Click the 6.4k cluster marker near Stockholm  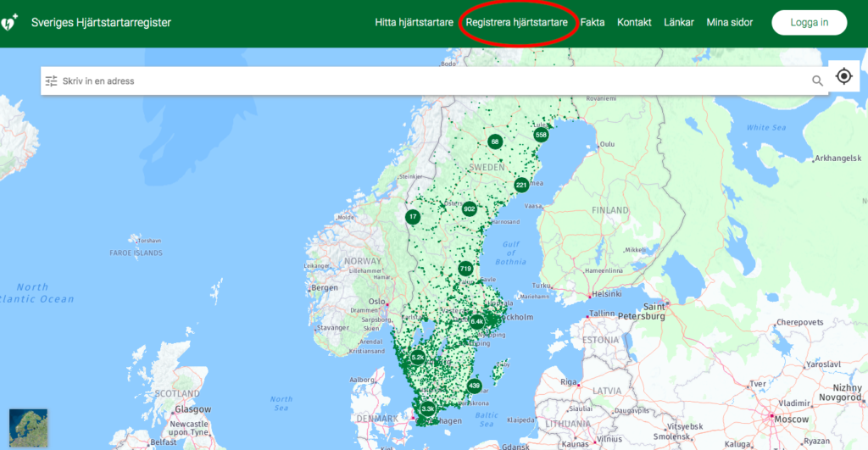point(476,321)
